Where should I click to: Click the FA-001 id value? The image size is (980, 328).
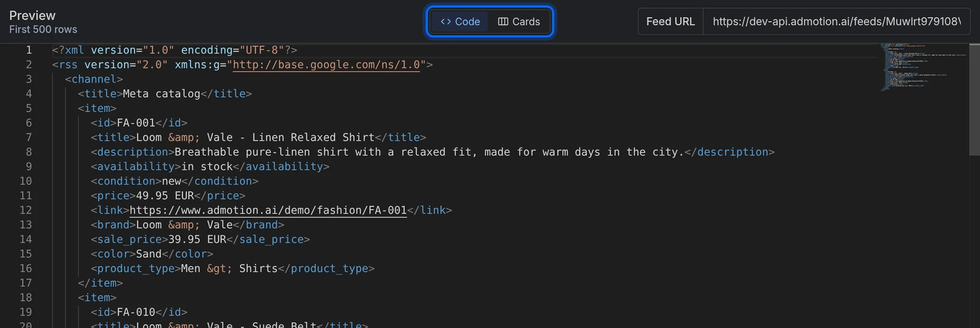click(136, 123)
